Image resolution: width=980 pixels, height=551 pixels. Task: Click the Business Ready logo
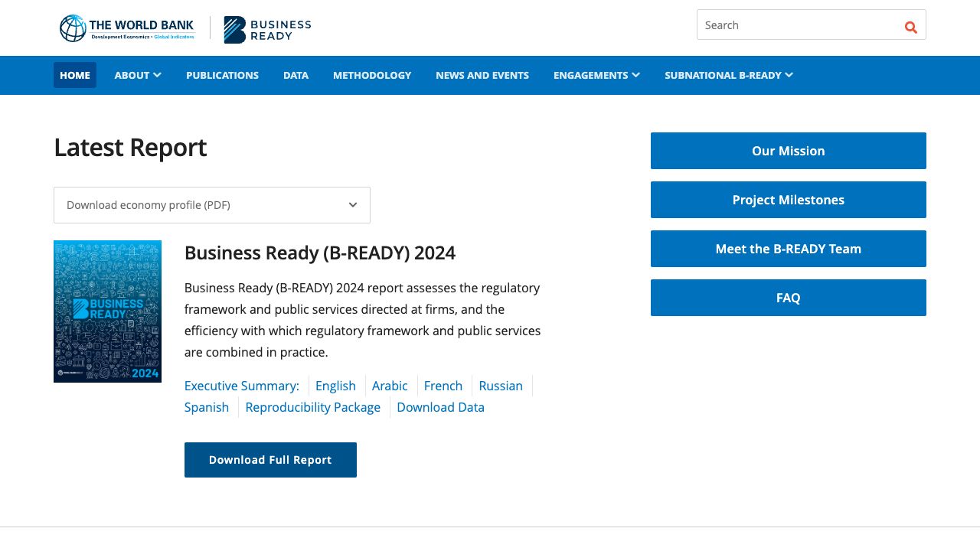[x=267, y=29]
